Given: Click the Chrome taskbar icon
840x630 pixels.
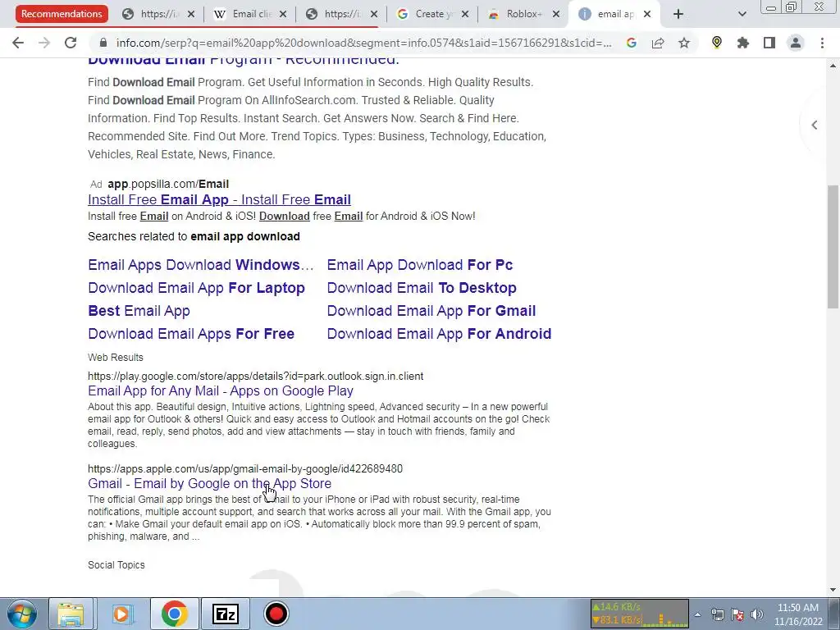Looking at the screenshot, I should tap(174, 614).
